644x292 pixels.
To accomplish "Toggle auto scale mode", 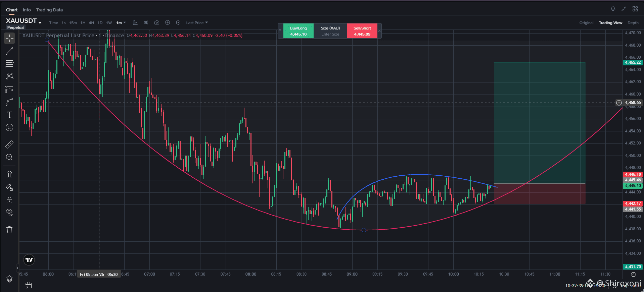I will pyautogui.click(x=636, y=286).
